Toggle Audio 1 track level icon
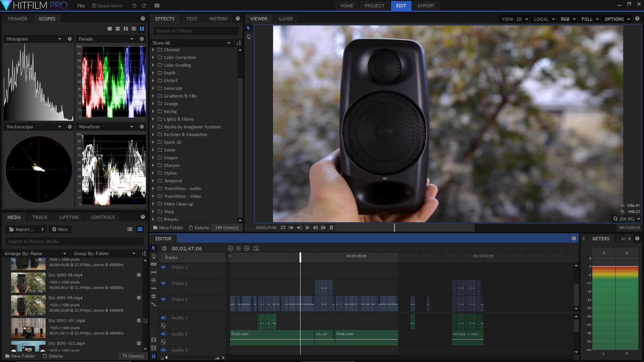The height and width of the screenshot is (362, 644). (x=163, y=326)
